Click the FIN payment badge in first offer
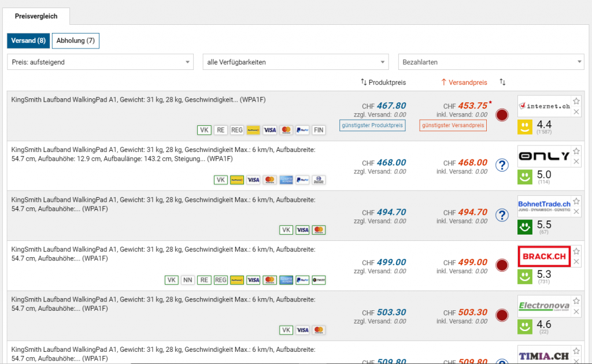This screenshot has height=364, width=592. (x=319, y=130)
